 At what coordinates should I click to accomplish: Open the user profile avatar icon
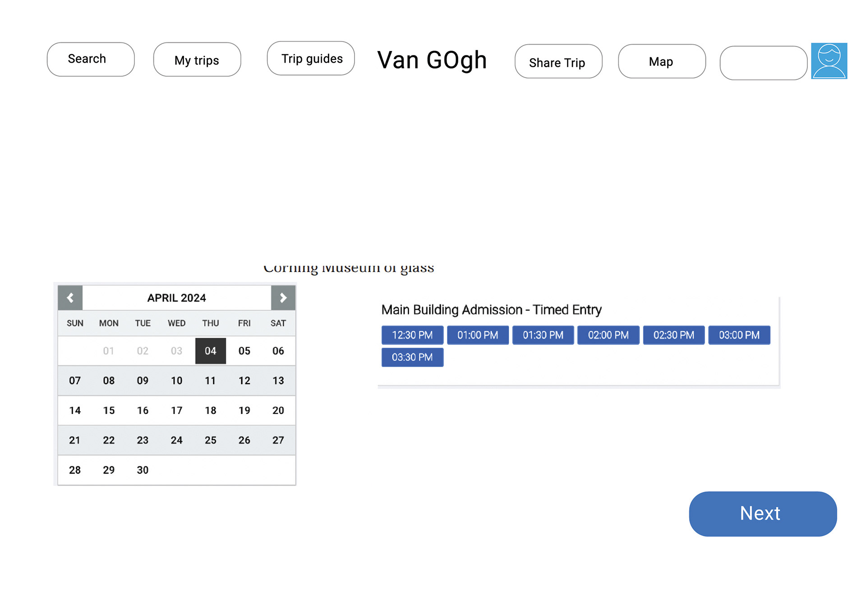click(x=829, y=61)
